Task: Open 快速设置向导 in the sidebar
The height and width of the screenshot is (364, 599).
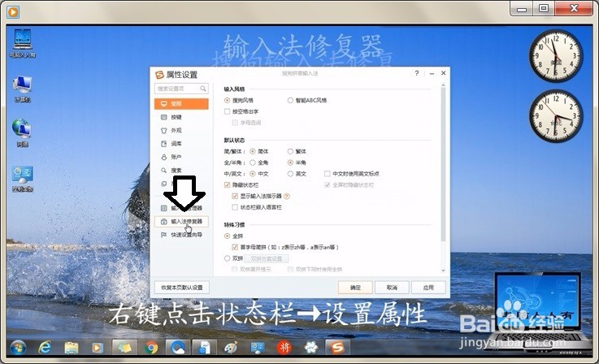Action: pyautogui.click(x=181, y=235)
